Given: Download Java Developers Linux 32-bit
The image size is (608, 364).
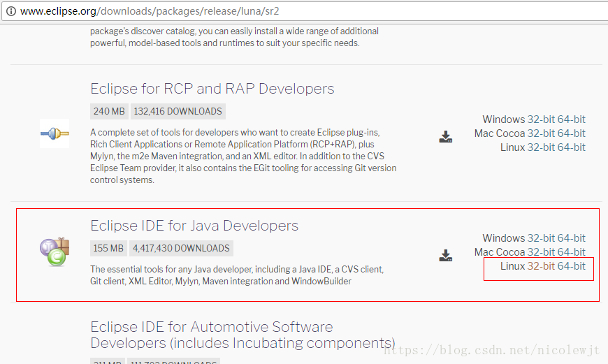Looking at the screenshot, I should click(x=541, y=266).
